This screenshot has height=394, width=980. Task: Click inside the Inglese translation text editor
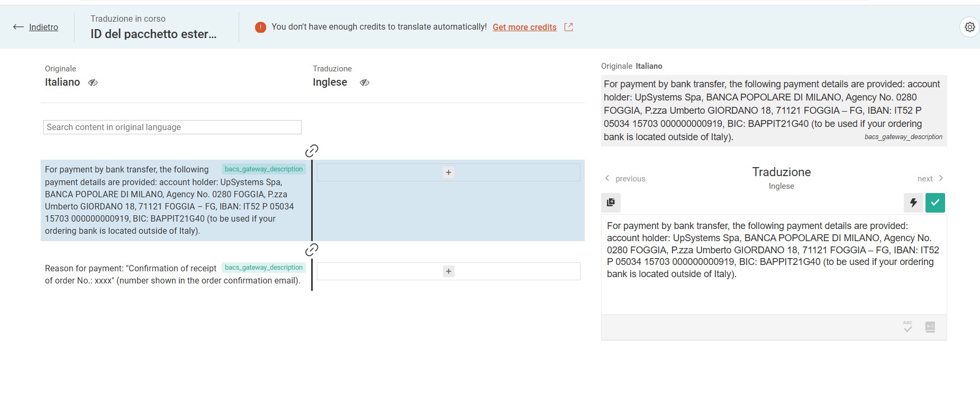tap(774, 264)
